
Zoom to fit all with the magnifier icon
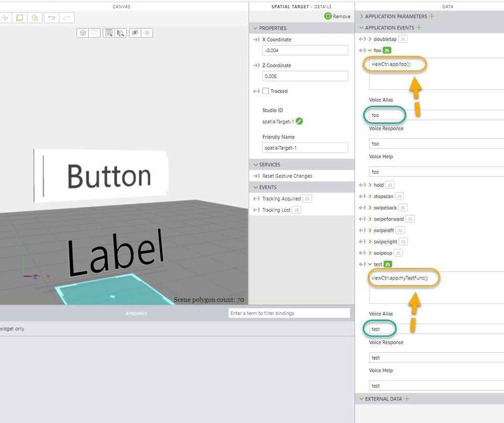[x=109, y=33]
